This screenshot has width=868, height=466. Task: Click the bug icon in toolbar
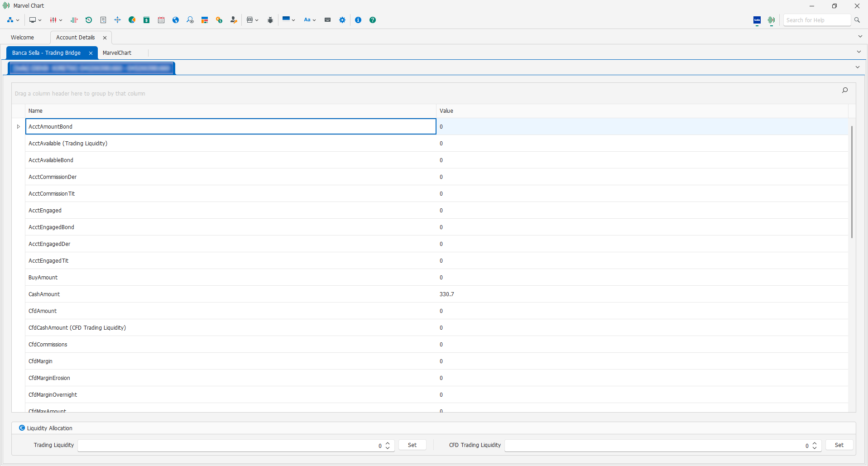(270, 20)
